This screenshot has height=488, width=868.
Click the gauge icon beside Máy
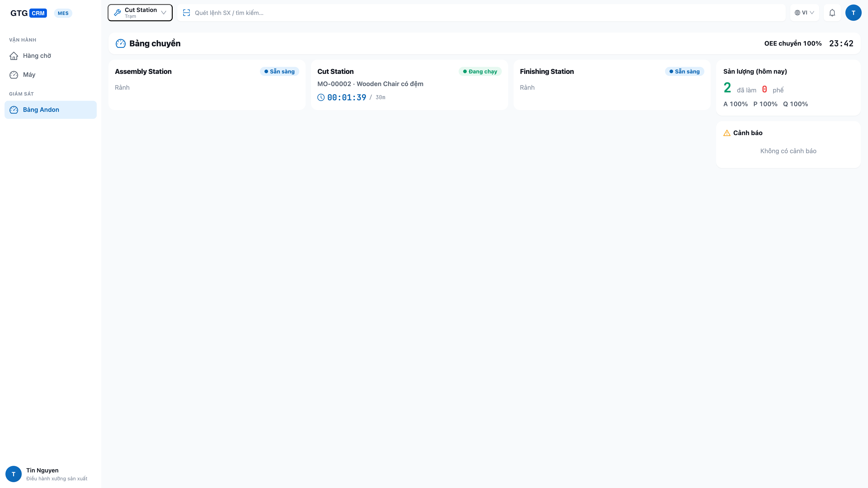[14, 75]
